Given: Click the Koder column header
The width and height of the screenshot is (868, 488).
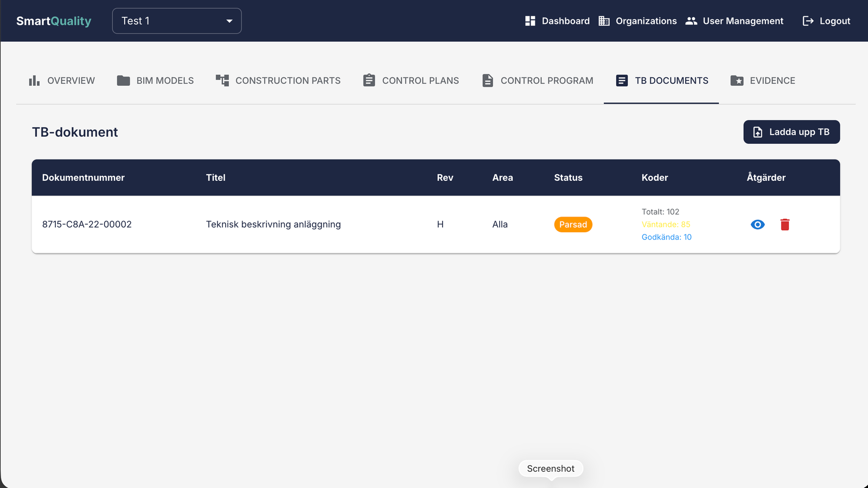Looking at the screenshot, I should [655, 178].
